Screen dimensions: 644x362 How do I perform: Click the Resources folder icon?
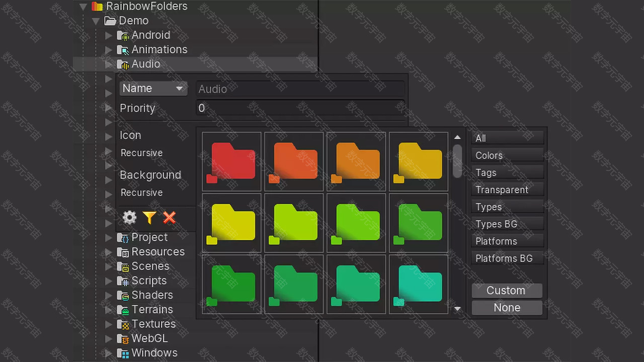coord(123,252)
